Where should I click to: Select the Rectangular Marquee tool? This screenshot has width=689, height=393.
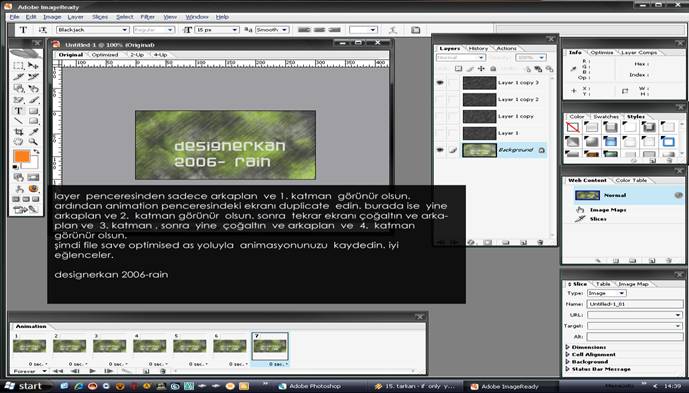tap(18, 66)
